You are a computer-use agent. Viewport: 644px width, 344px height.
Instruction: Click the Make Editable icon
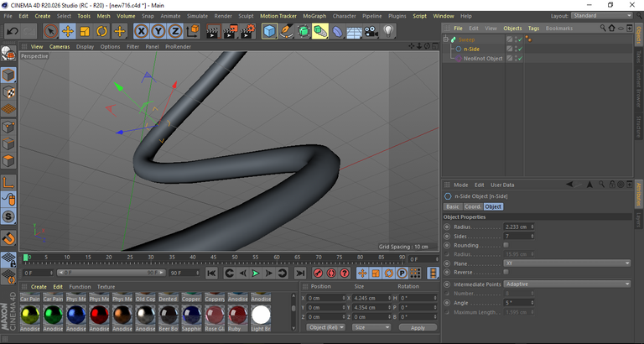pyautogui.click(x=8, y=54)
